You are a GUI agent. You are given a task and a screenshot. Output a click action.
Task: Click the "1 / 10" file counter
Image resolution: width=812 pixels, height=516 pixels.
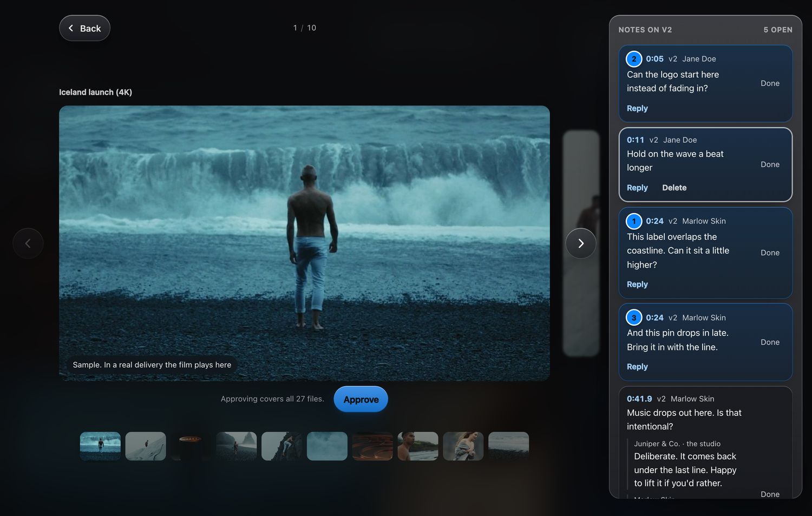click(x=305, y=28)
